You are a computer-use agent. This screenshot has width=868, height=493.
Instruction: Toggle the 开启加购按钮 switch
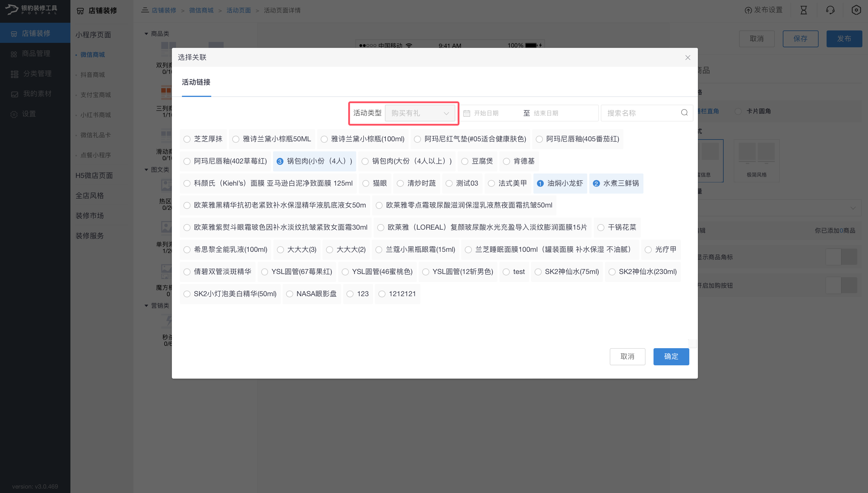[841, 286]
